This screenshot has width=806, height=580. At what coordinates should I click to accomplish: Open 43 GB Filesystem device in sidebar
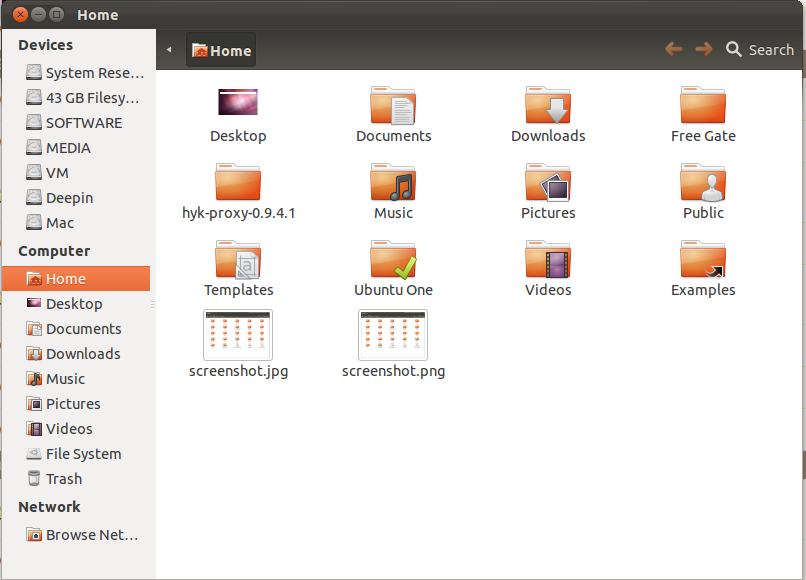pyautogui.click(x=76, y=98)
